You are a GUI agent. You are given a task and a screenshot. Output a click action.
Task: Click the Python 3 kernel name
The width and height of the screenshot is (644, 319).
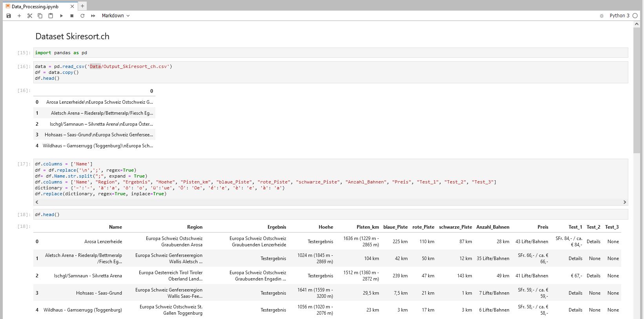click(619, 16)
